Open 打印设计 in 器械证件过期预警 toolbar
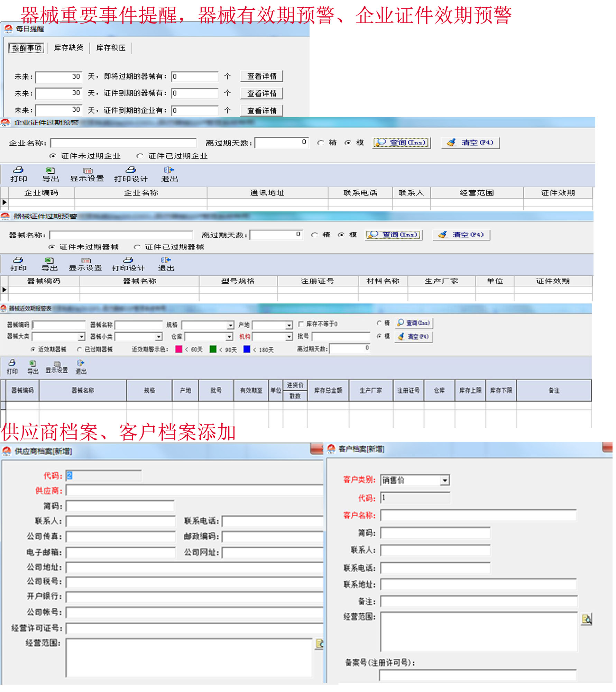616x692 pixels. pos(128,264)
